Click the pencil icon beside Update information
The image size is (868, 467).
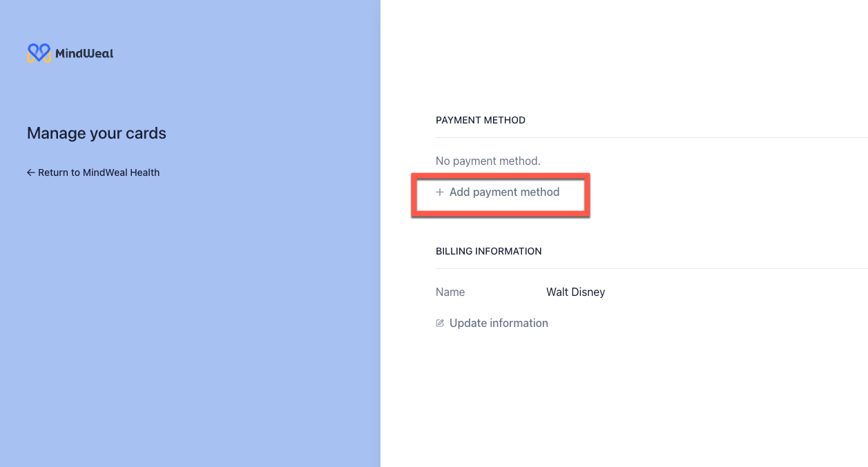click(x=440, y=323)
